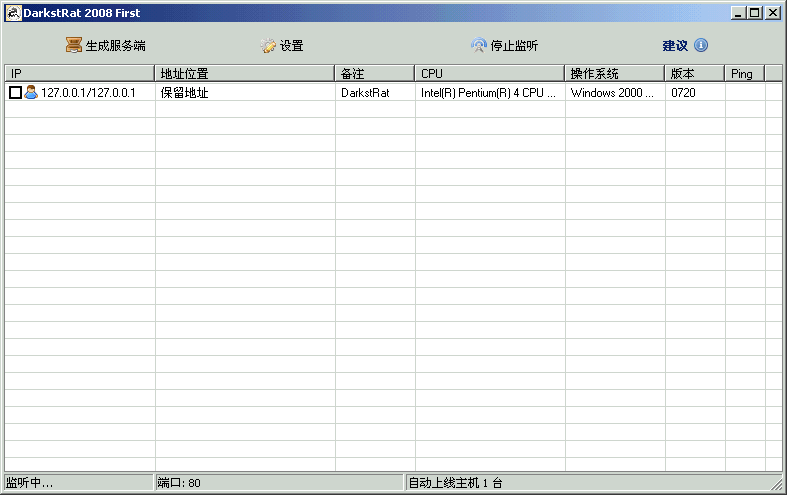Open 设置 via its wrench icon
Viewport: 787px width, 495px height.
[268, 46]
